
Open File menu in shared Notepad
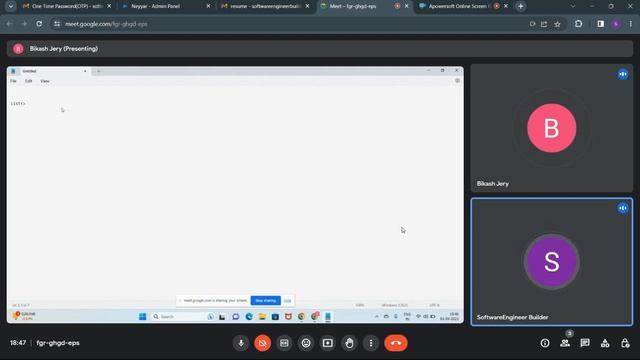(13, 81)
